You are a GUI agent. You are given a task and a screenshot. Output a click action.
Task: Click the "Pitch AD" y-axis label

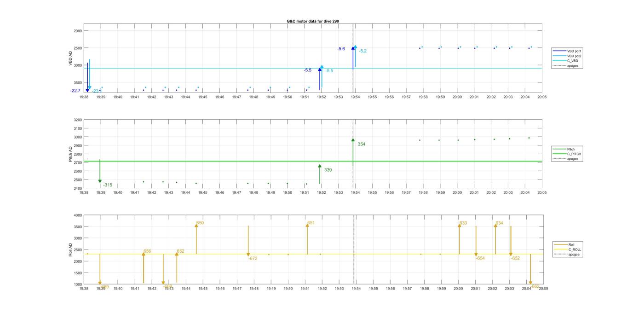pos(71,154)
